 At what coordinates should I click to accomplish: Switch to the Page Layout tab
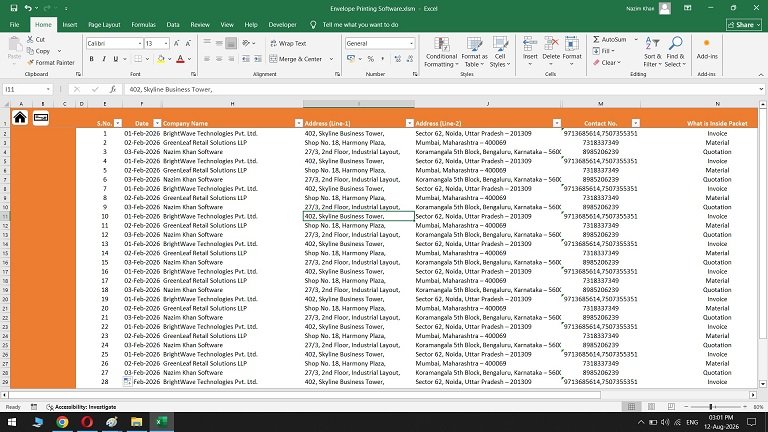click(x=104, y=24)
